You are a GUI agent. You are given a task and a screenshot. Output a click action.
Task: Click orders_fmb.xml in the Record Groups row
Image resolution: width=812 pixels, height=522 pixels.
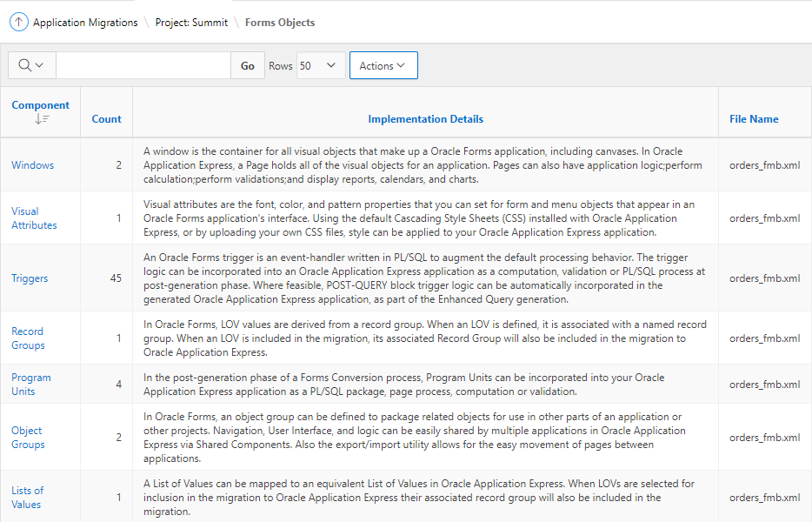click(764, 338)
